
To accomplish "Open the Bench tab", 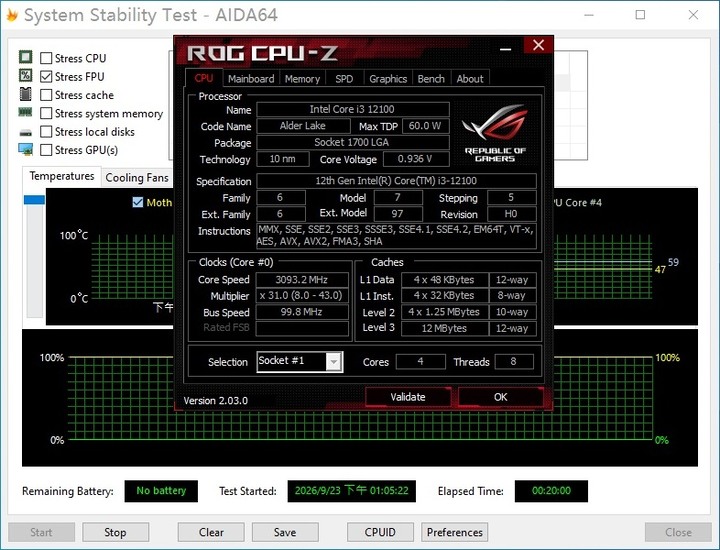I will tap(431, 79).
